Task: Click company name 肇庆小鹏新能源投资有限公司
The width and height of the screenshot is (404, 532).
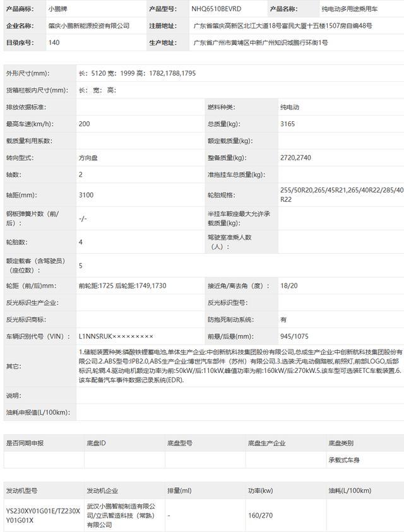Action: [89, 26]
